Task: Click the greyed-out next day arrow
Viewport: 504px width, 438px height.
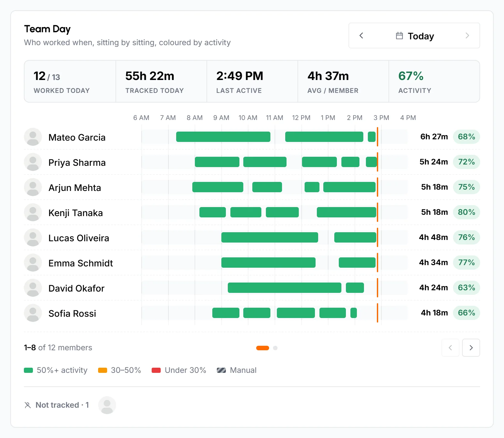Action: point(467,35)
